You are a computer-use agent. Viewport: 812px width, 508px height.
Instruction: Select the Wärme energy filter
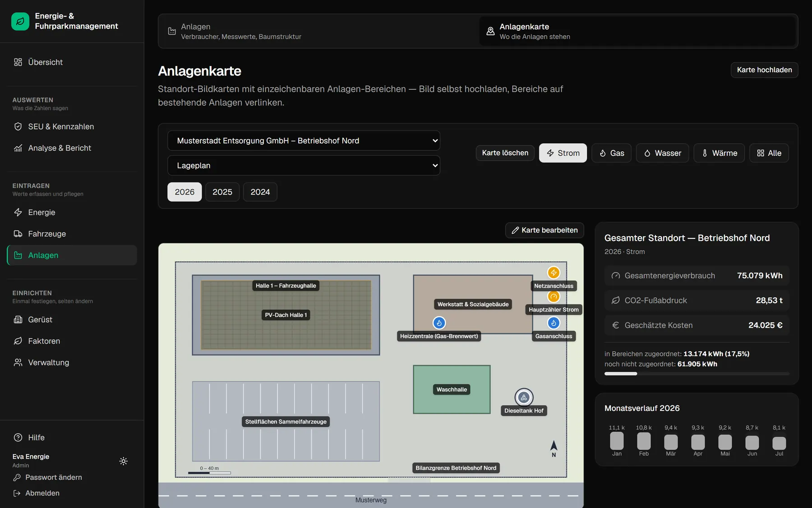click(x=719, y=153)
